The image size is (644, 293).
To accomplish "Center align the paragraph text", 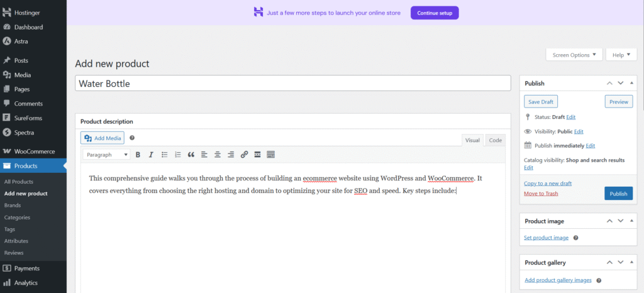I will pos(218,155).
